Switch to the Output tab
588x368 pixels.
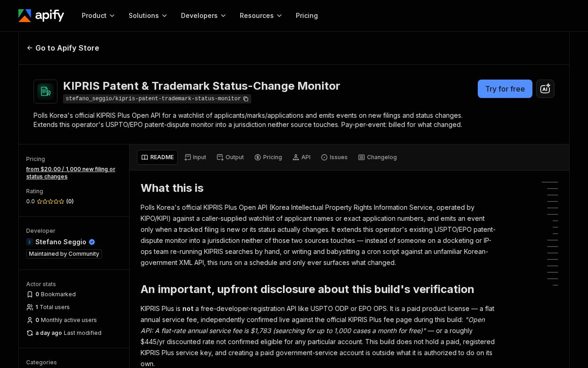coord(230,157)
